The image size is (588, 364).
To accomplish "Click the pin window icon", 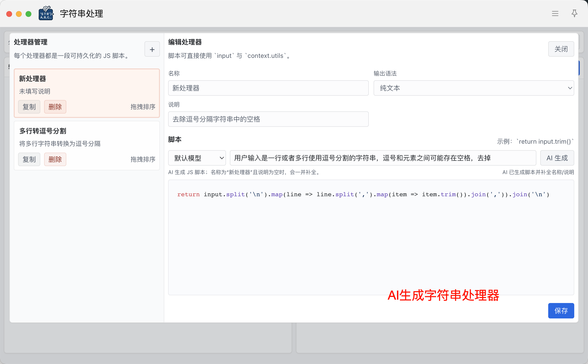I will click(574, 13).
